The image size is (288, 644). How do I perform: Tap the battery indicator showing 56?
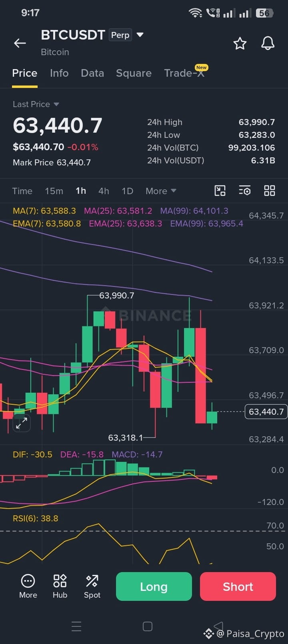coord(264,13)
